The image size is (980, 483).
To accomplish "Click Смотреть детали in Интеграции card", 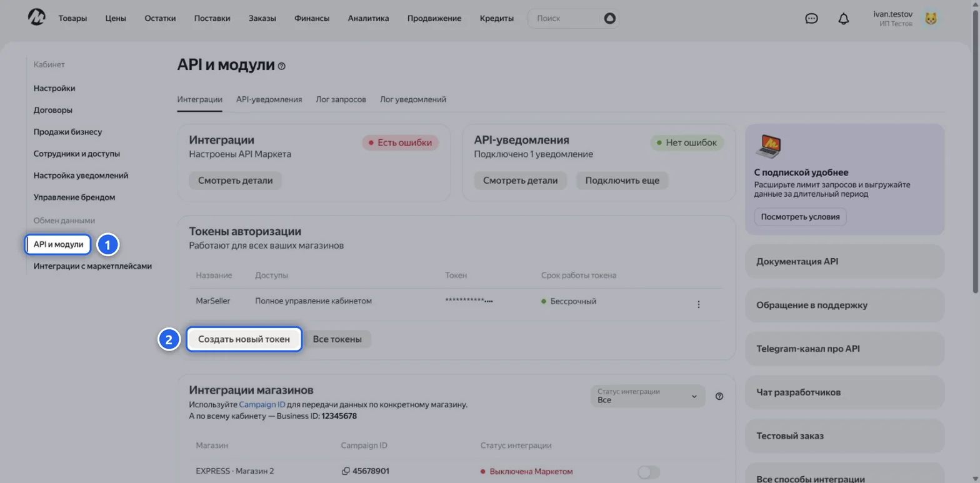I will pyautogui.click(x=236, y=181).
